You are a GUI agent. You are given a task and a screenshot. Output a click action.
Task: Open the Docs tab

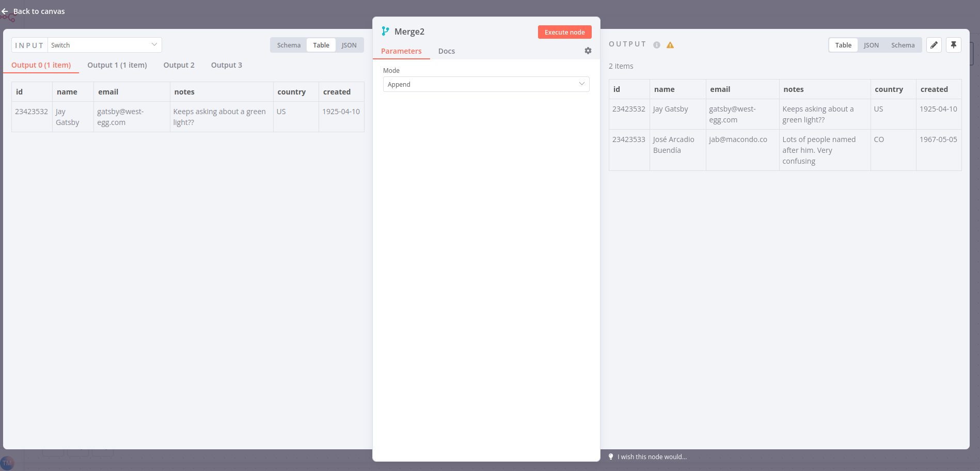(447, 51)
